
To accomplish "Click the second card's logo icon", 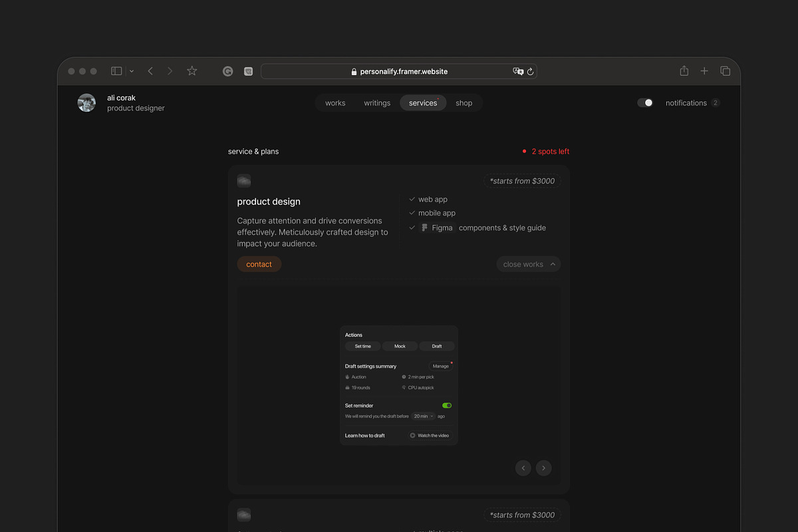I will pyautogui.click(x=244, y=515).
